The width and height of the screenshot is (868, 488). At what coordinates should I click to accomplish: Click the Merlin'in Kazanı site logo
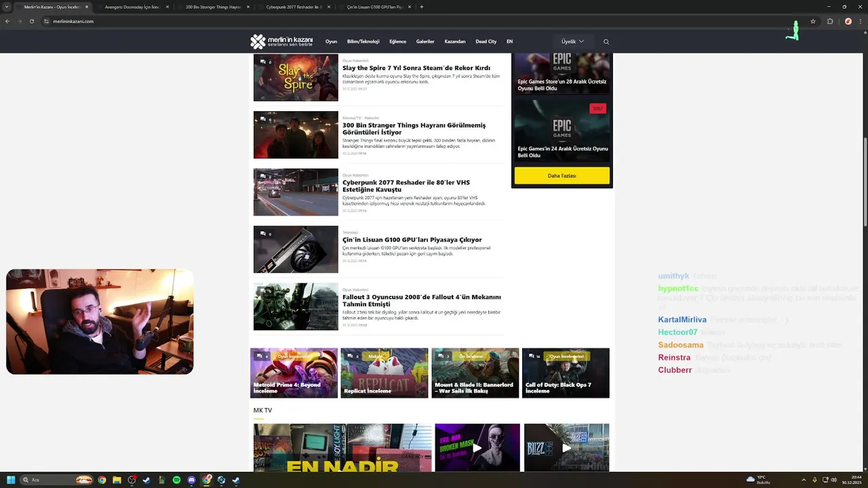(x=281, y=41)
